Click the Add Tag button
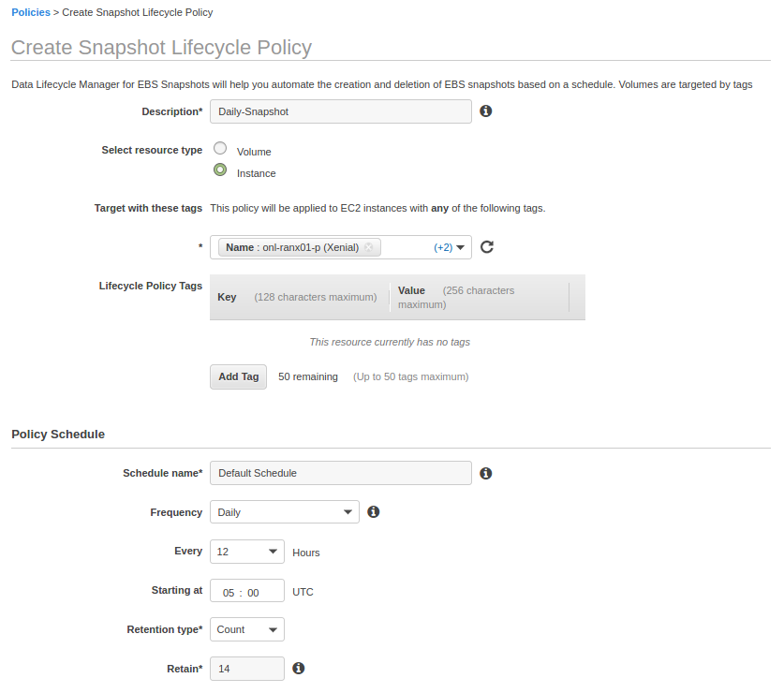This screenshot has height=693, width=784. 239,376
